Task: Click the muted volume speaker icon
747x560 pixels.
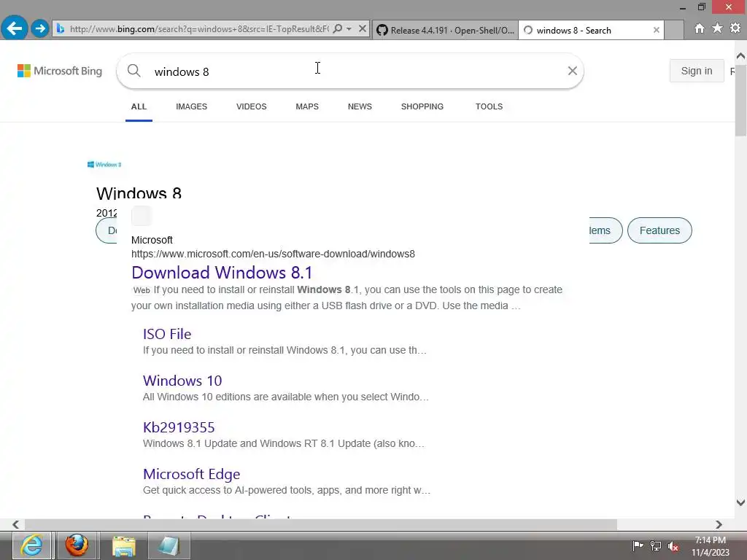Action: pyautogui.click(x=673, y=546)
